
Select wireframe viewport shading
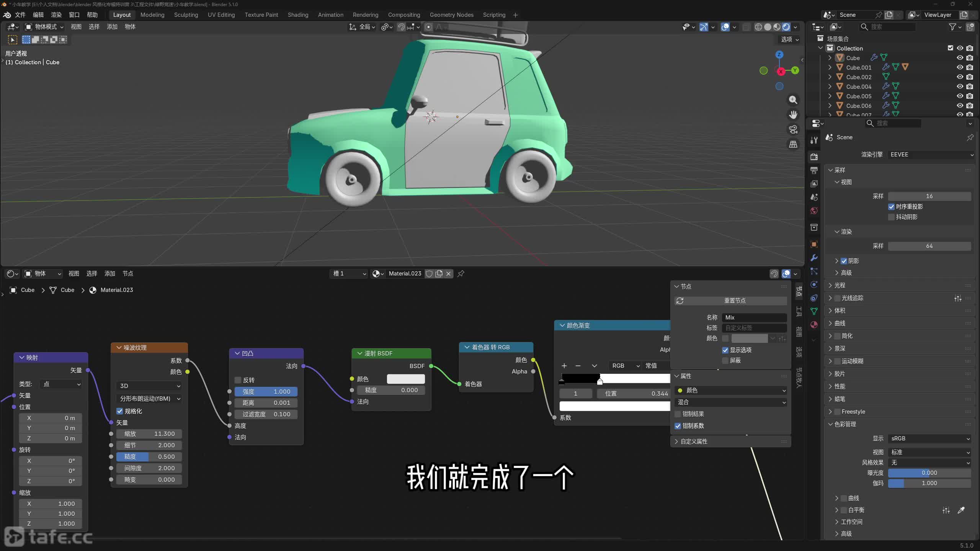pos(758,27)
